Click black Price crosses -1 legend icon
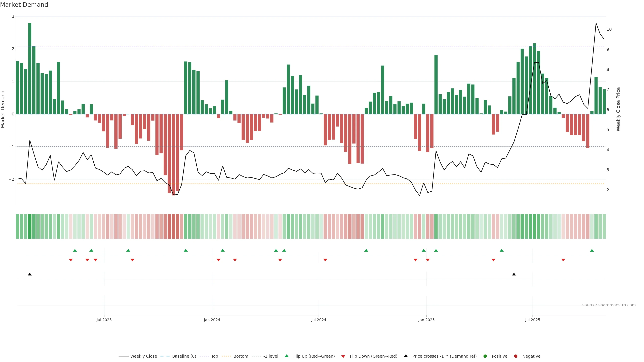 tap(406, 356)
